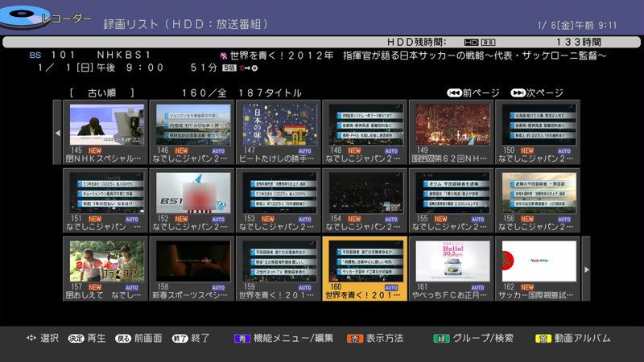Screen dimensions: 644x362
Task: Select recording 152 BS1 logo thumbnail
Action: tap(188, 193)
